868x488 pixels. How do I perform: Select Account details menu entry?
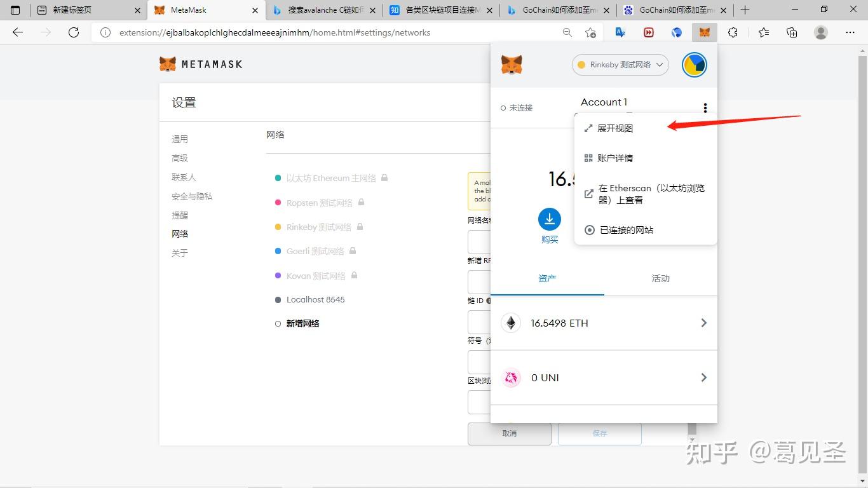pyautogui.click(x=646, y=158)
